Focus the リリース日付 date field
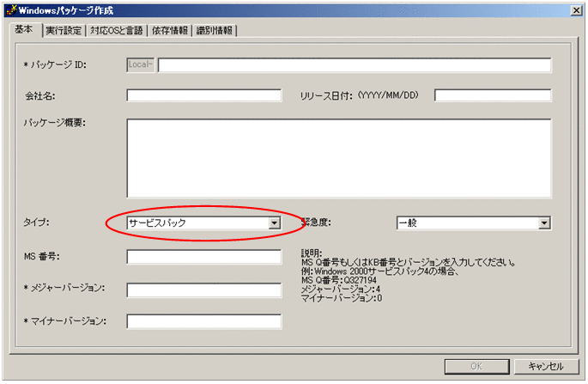Image resolution: width=588 pixels, height=384 pixels. [493, 95]
